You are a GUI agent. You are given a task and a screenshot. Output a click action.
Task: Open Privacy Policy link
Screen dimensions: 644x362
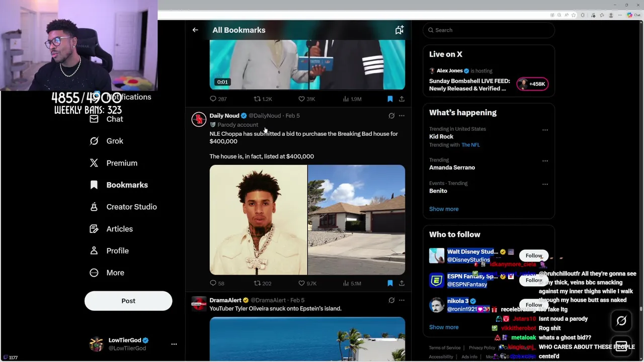482,348
